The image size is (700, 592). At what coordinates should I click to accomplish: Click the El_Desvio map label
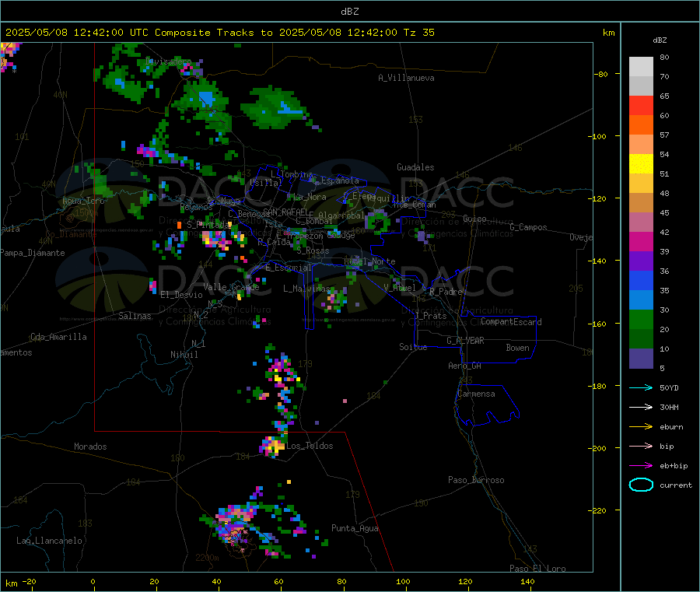pos(181,295)
